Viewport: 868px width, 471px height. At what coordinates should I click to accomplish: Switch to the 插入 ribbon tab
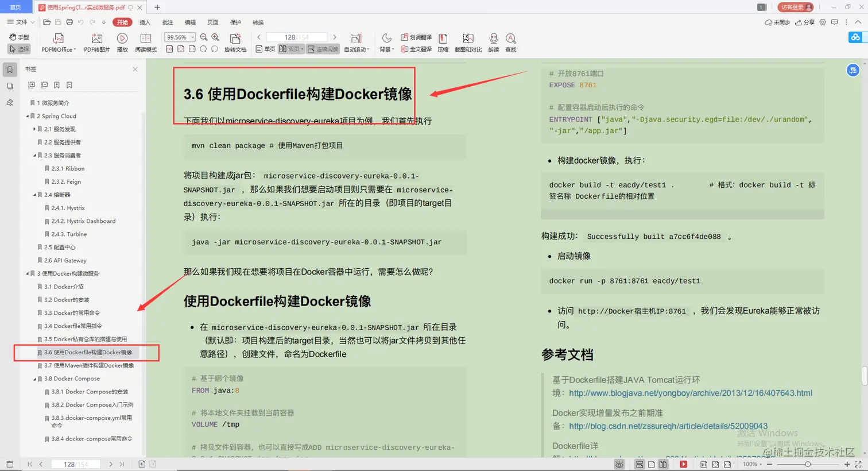tap(145, 22)
